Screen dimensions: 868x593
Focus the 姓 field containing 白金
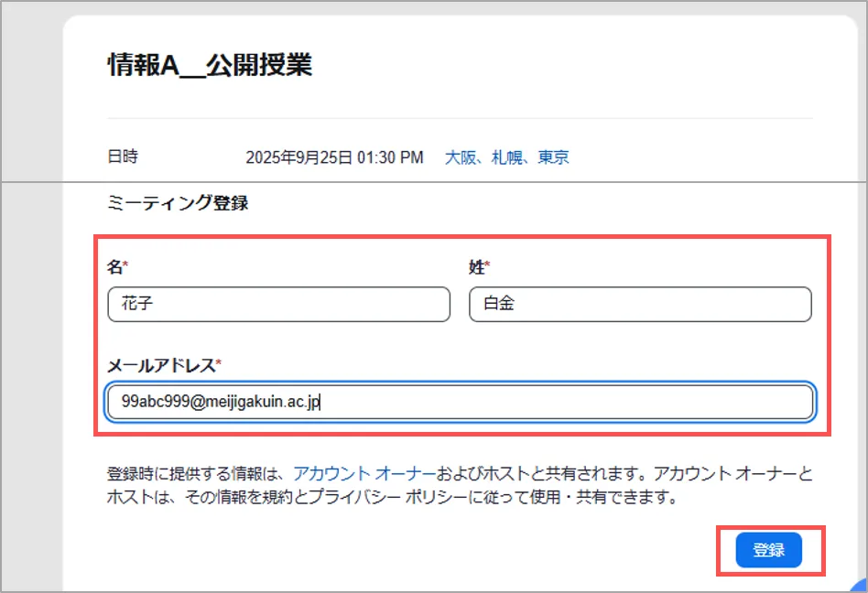click(x=640, y=304)
